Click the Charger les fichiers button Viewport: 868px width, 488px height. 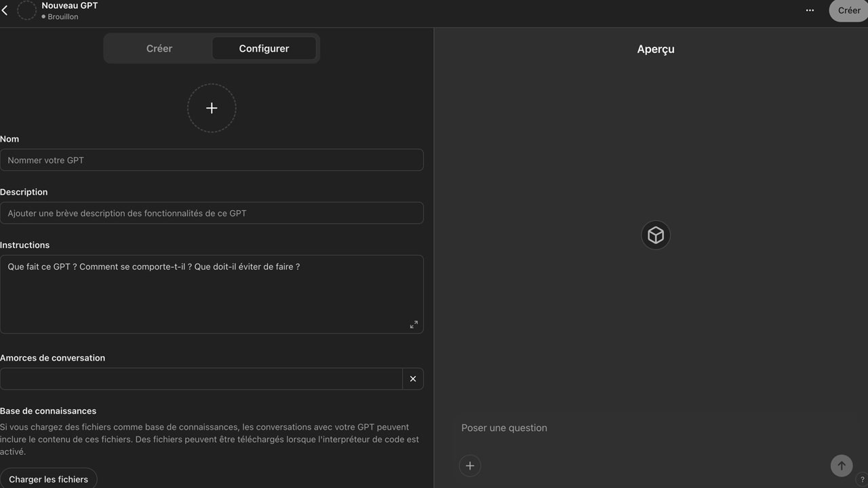[x=48, y=479]
